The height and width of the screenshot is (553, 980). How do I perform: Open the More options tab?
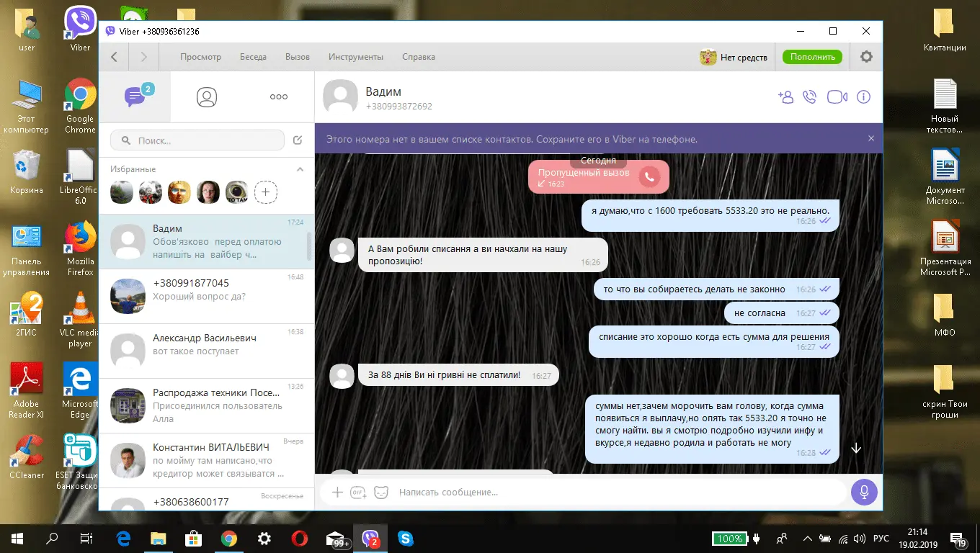(278, 97)
